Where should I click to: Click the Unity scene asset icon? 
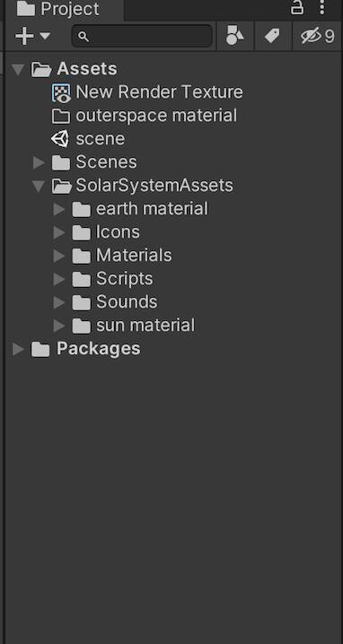pyautogui.click(x=60, y=139)
